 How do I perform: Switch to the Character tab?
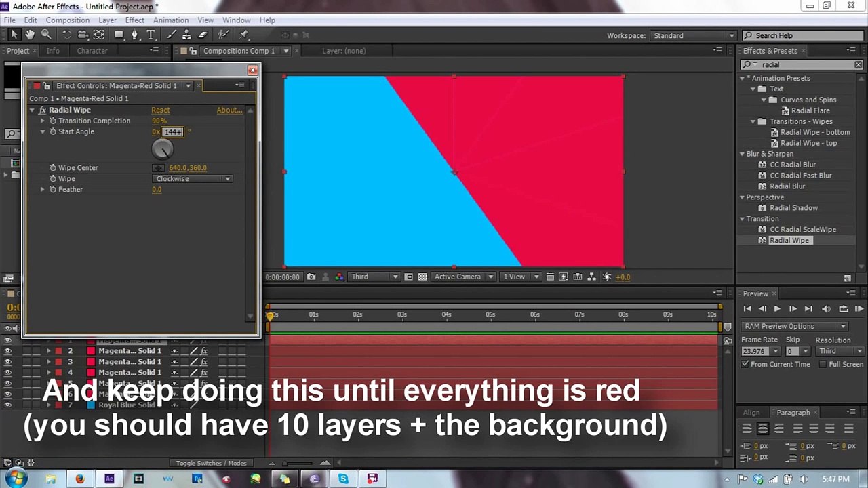tap(92, 51)
